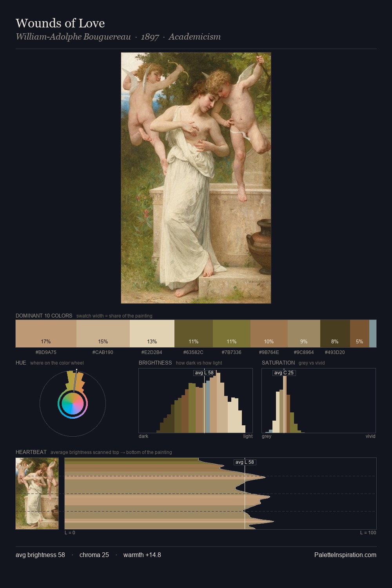392x588 pixels.
Task: Click the hex label #9B764E
Action: coord(269,352)
